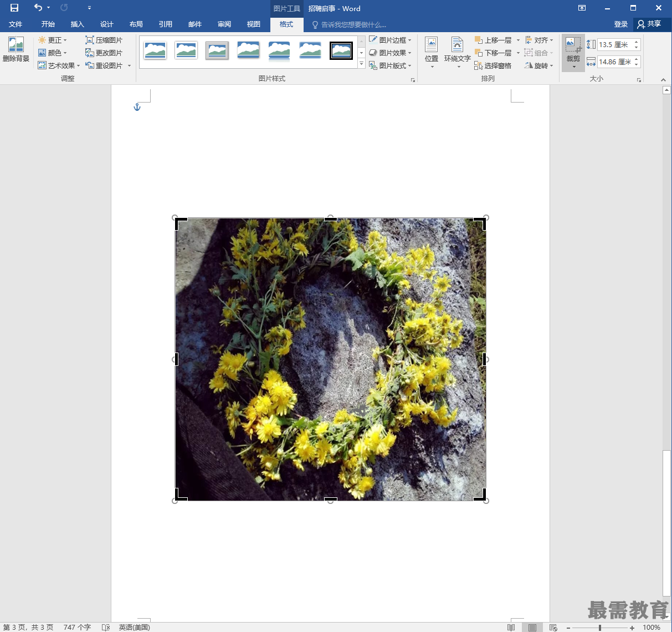Open the 艺术效果 (Artistic Effects) dropdown
This screenshot has height=632, width=672.
[59, 65]
